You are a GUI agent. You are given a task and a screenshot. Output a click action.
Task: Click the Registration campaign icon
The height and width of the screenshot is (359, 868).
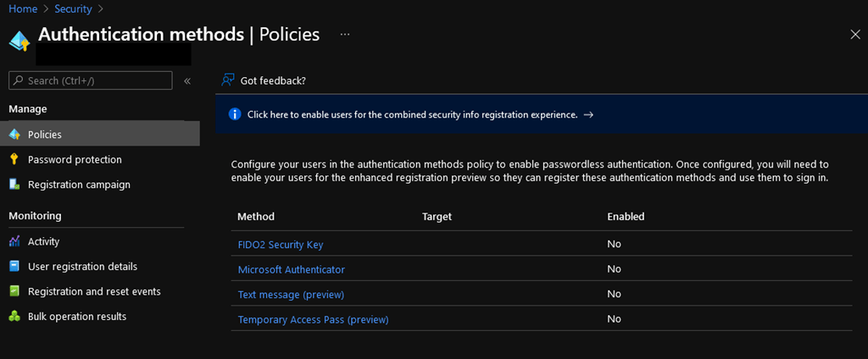tap(14, 185)
